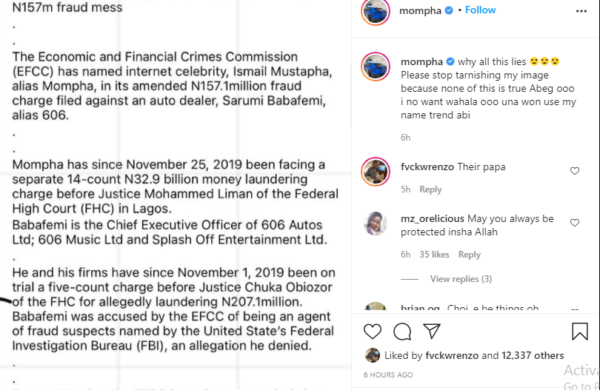Screen dimensions: 600x390
Task: Open mompha avatar beside caption
Action: (375, 67)
